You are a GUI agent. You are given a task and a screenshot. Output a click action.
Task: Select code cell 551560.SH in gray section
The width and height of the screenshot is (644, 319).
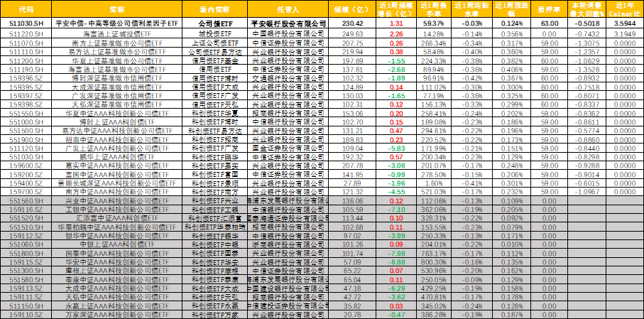(x=26, y=201)
